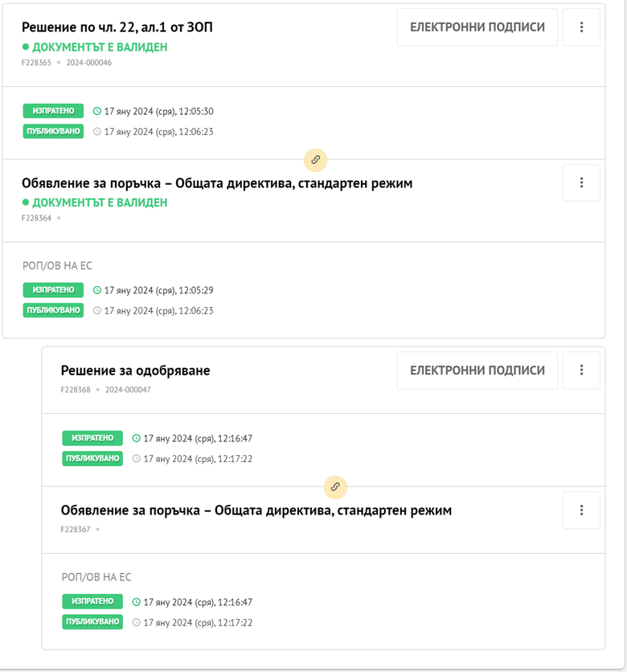Click clock icon beside 12:05:30 sent time
The image size is (627, 672).
click(x=98, y=112)
